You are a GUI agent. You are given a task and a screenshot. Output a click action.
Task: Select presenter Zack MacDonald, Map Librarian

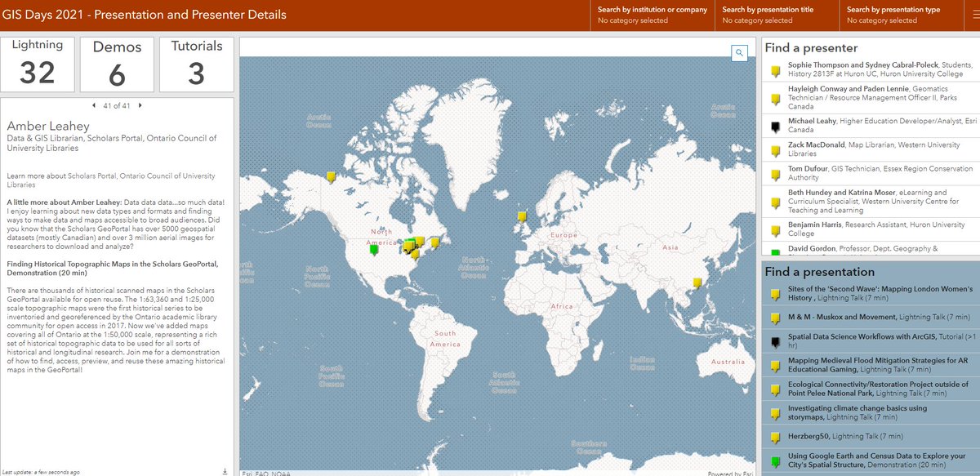pos(869,149)
